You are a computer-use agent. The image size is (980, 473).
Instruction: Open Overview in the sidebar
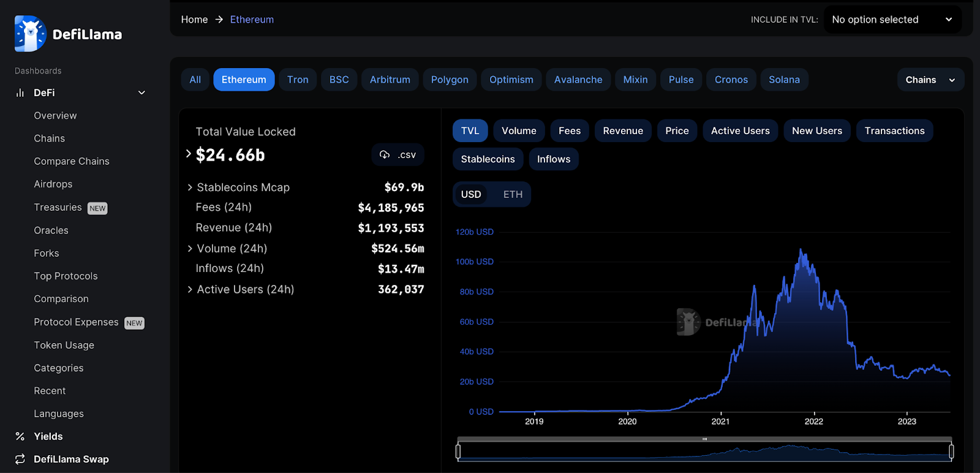pos(55,115)
